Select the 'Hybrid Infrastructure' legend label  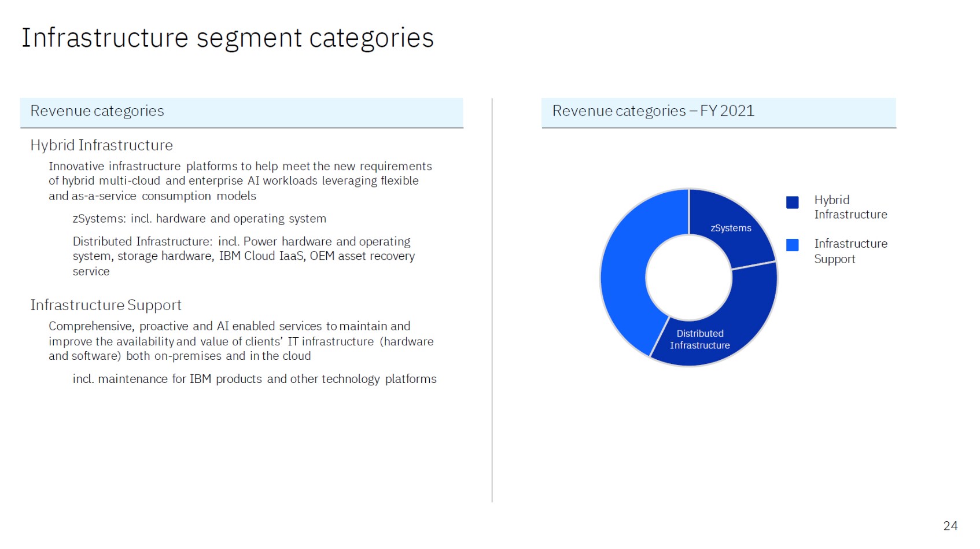point(850,207)
